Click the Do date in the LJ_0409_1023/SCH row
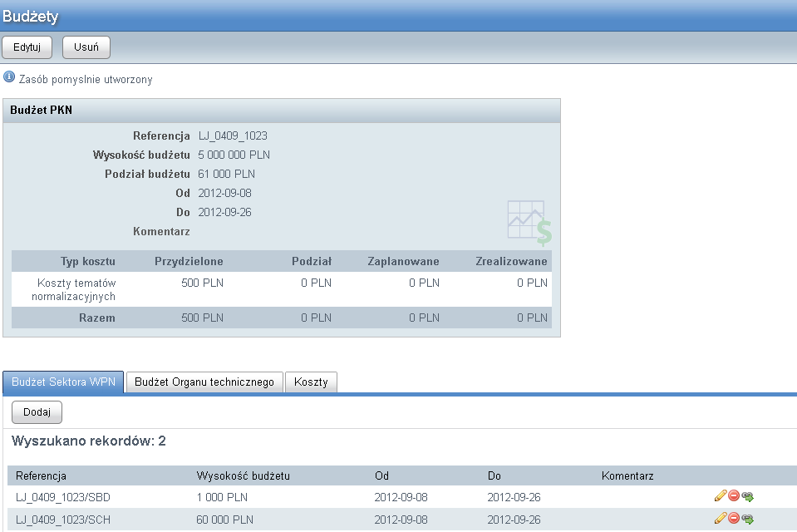This screenshot has width=797, height=532. [514, 520]
